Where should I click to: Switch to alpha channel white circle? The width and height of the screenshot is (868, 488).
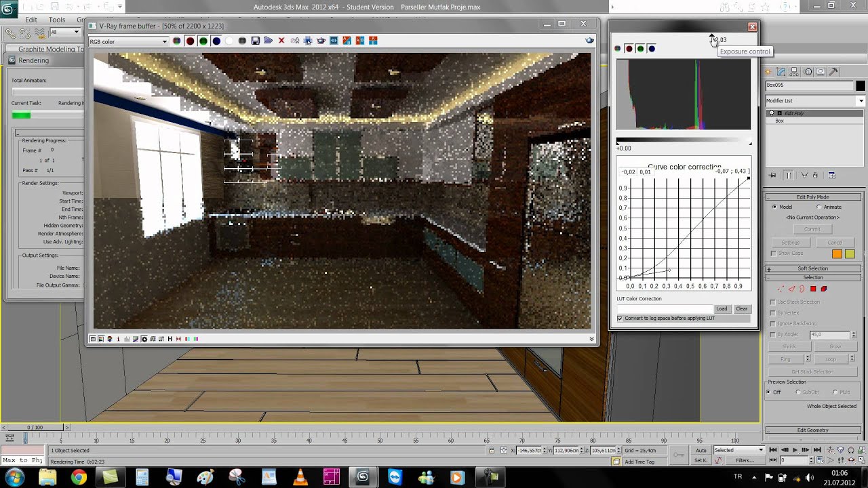pos(229,41)
